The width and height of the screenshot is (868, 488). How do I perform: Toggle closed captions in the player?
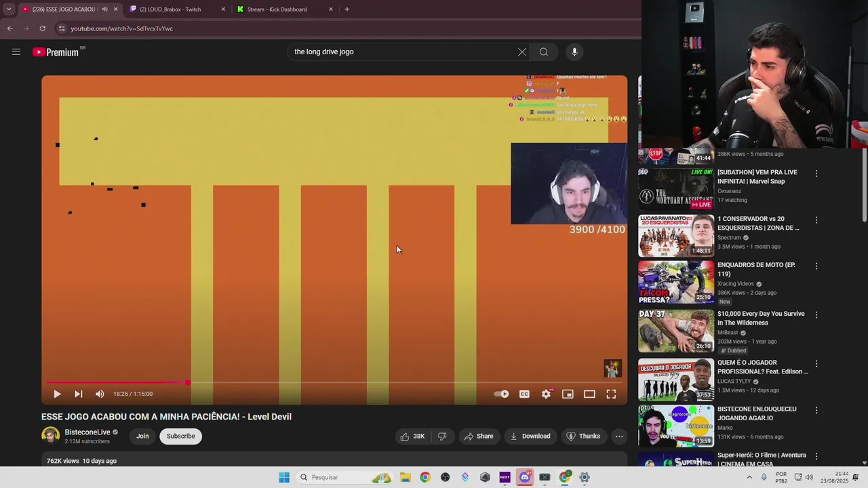(x=524, y=394)
